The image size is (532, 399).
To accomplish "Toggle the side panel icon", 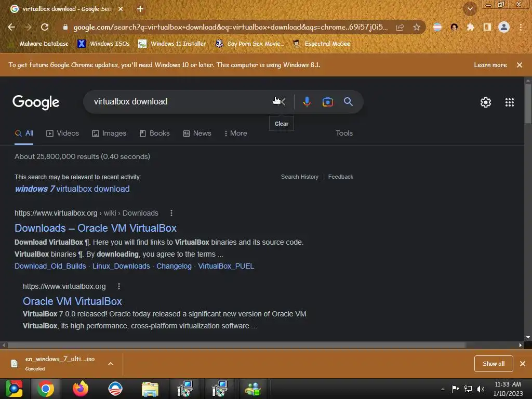I will 487,27.
